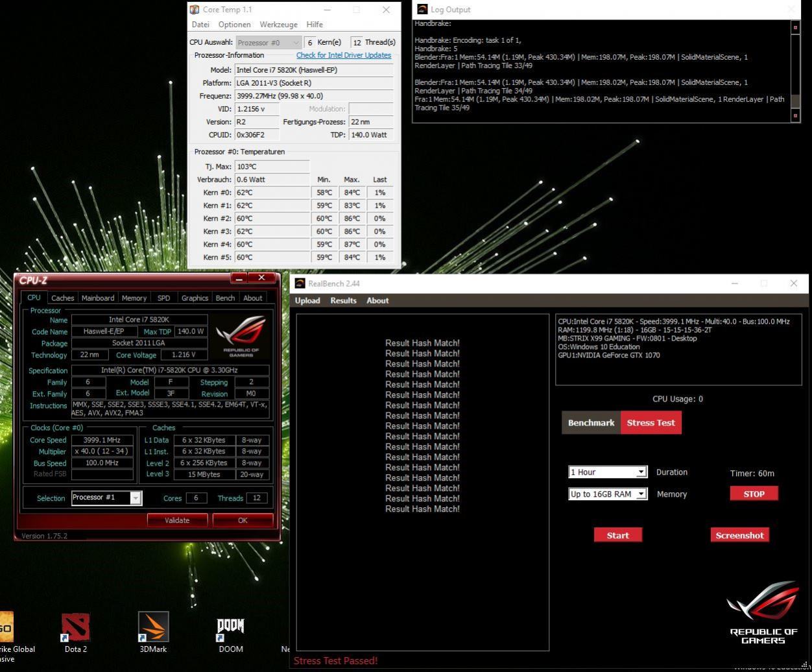Open the 1 Hour duration dropdown
Viewport: 812px width, 672px height.
(x=608, y=472)
